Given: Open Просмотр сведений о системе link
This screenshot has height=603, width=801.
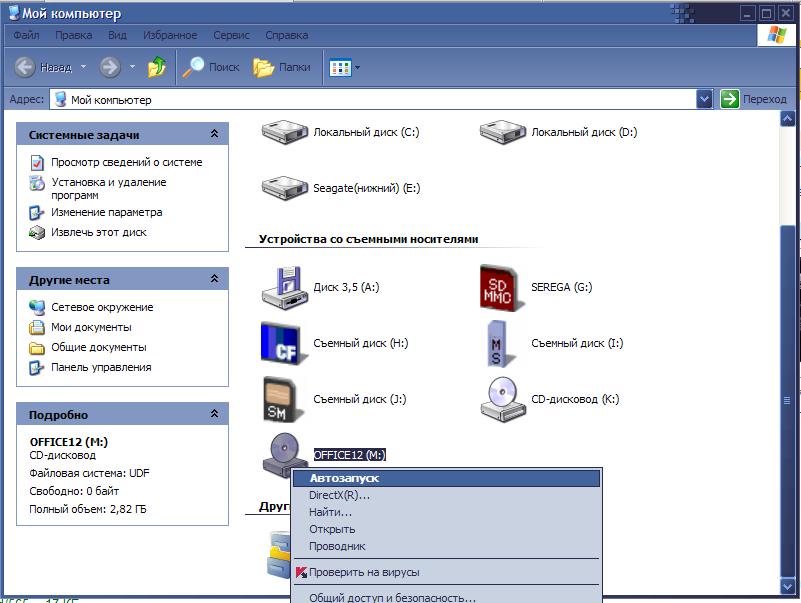Looking at the screenshot, I should tap(127, 163).
